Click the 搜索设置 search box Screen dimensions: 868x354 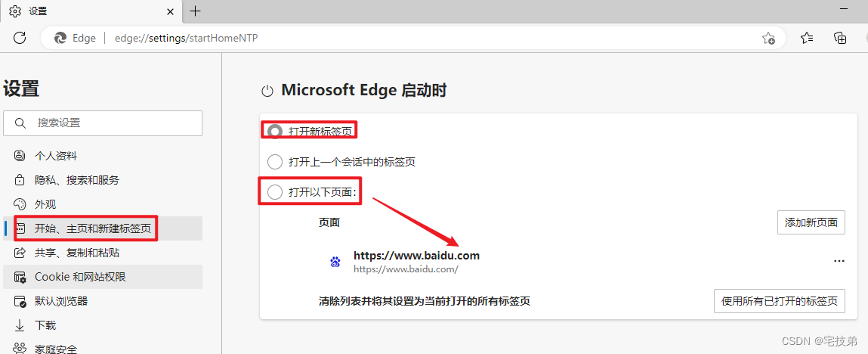click(103, 123)
